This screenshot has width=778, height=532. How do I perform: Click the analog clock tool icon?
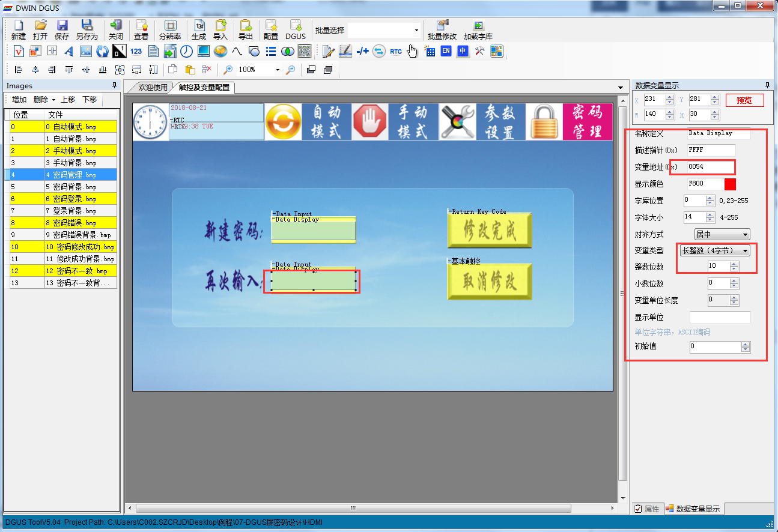pos(187,52)
